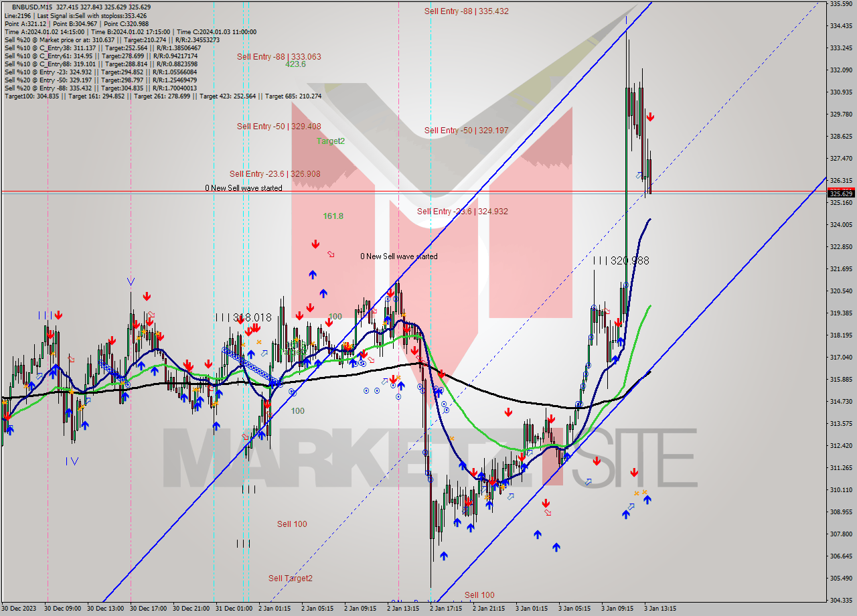This screenshot has width=857, height=616.
Task: Click the 317.040 price axis label
Action: (840, 358)
